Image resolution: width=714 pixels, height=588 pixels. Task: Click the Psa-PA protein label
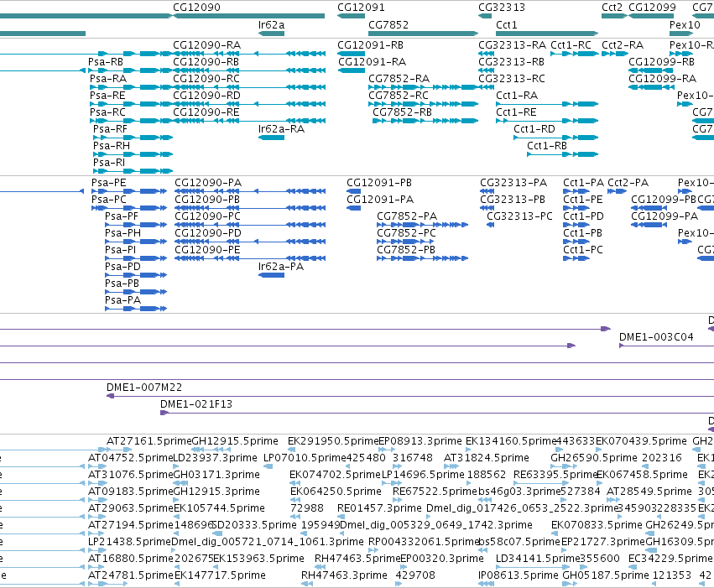[123, 300]
